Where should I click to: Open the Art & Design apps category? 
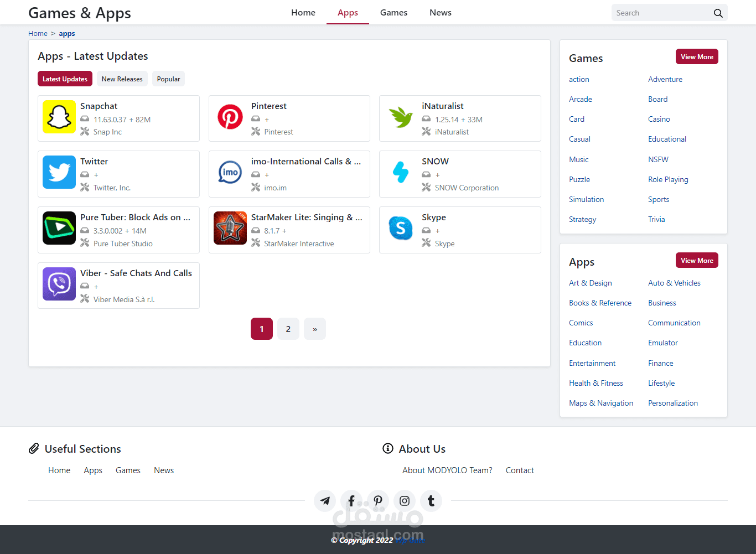(x=591, y=283)
